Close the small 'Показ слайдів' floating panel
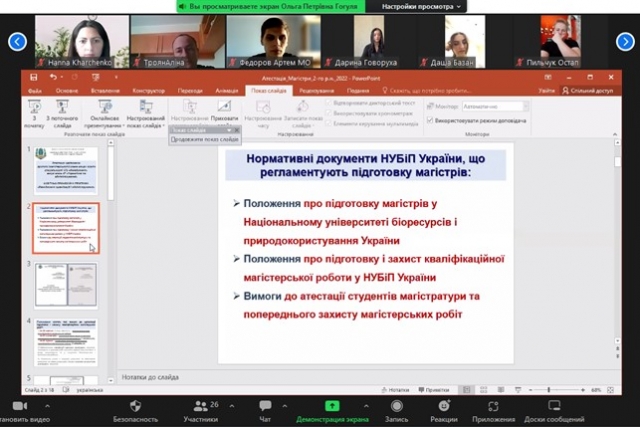Viewport: 640px width, 427px height. [x=236, y=130]
